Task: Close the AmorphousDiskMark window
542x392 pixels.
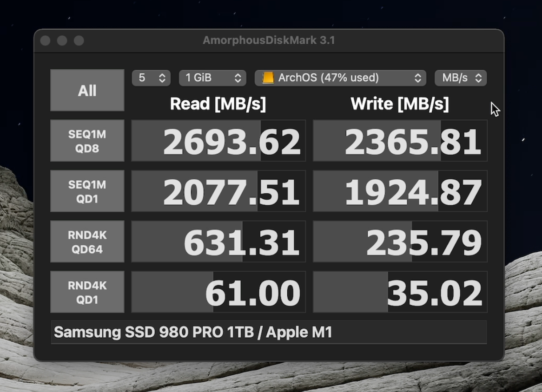Action: [x=45, y=40]
